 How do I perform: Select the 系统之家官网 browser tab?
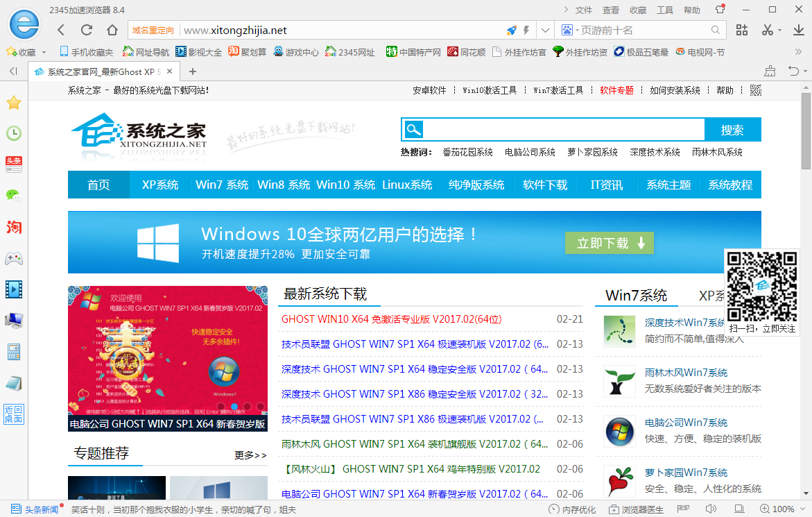point(103,71)
